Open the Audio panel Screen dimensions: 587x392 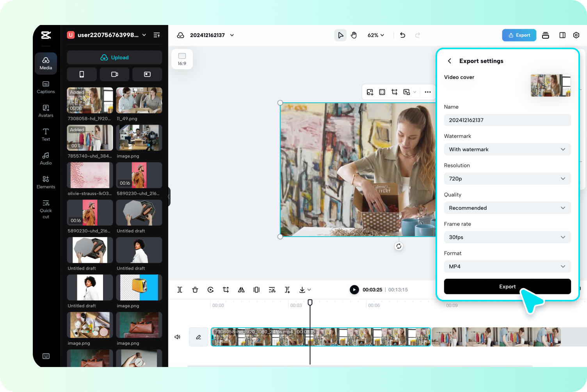[x=46, y=159]
